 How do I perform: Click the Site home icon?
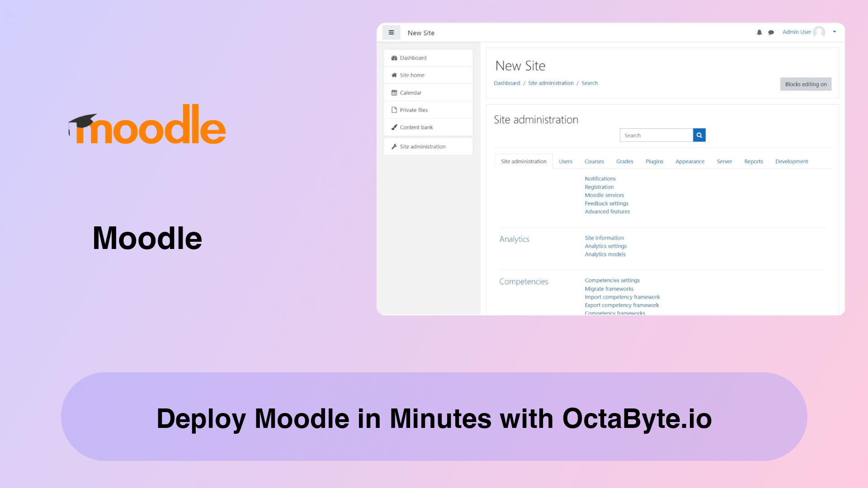(x=394, y=75)
